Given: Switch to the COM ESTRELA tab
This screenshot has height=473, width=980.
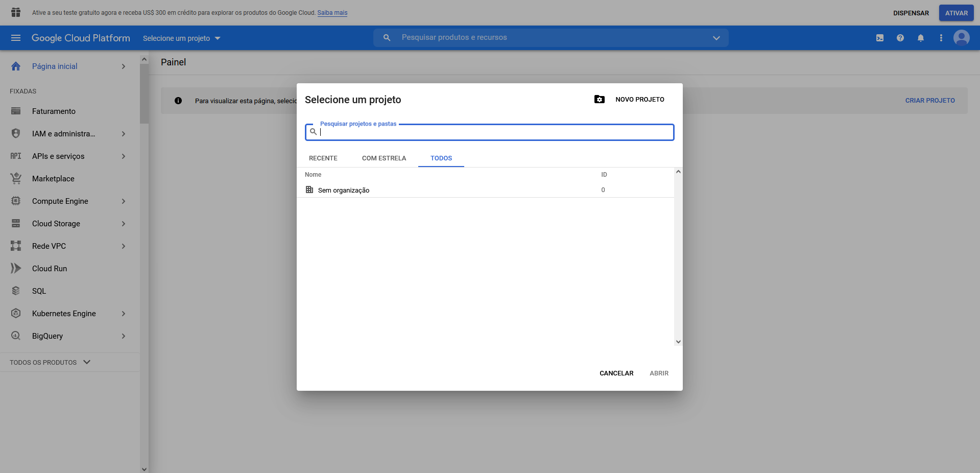Looking at the screenshot, I should coord(384,158).
